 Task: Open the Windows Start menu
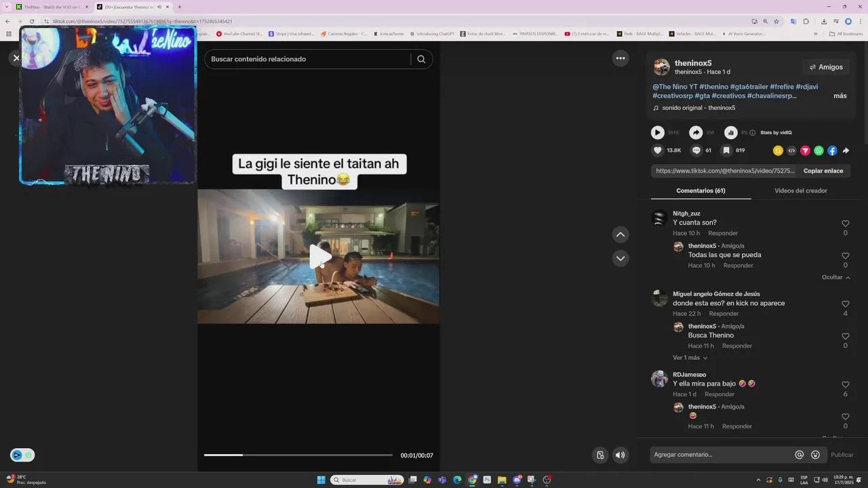coord(321,480)
